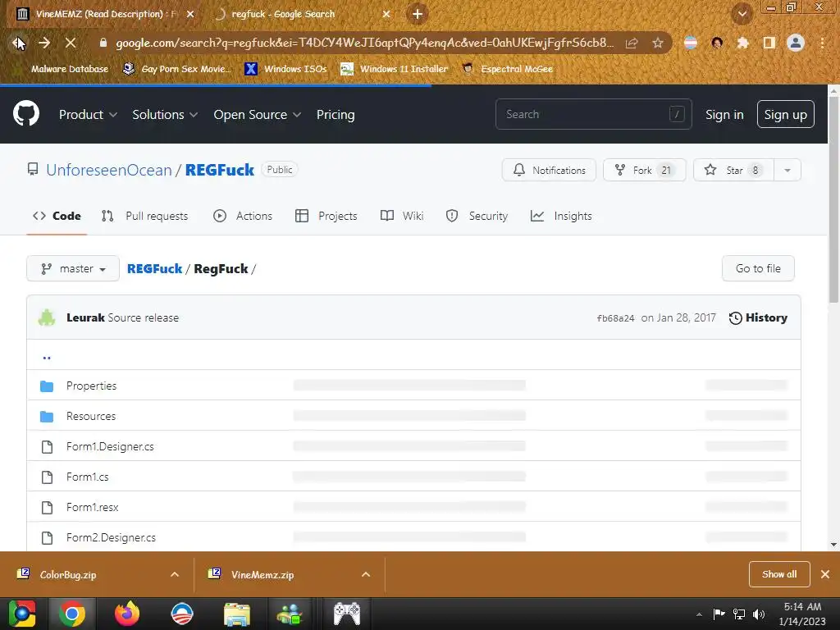Click the browser forward arrow
This screenshot has height=630, width=840.
click(44, 43)
